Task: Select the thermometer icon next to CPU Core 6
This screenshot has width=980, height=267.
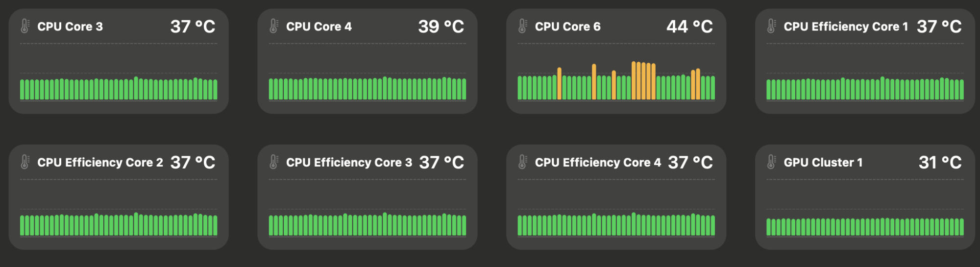Action: [x=523, y=26]
